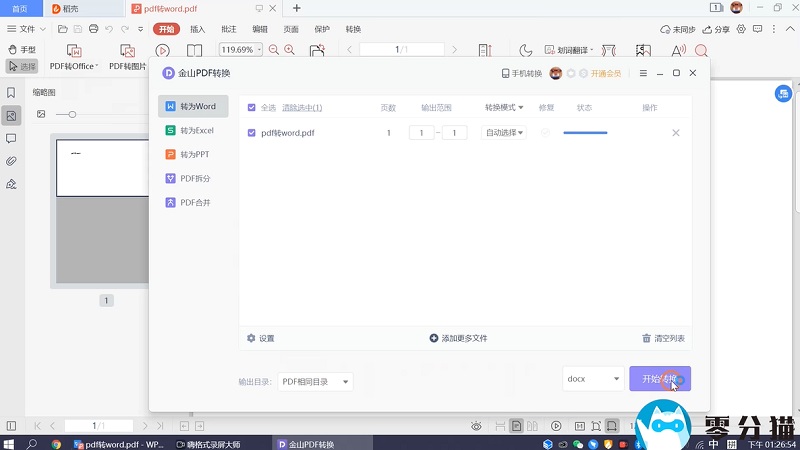Image resolution: width=800 pixels, height=450 pixels.
Task: Open reading mode book icon
Action: [194, 50]
